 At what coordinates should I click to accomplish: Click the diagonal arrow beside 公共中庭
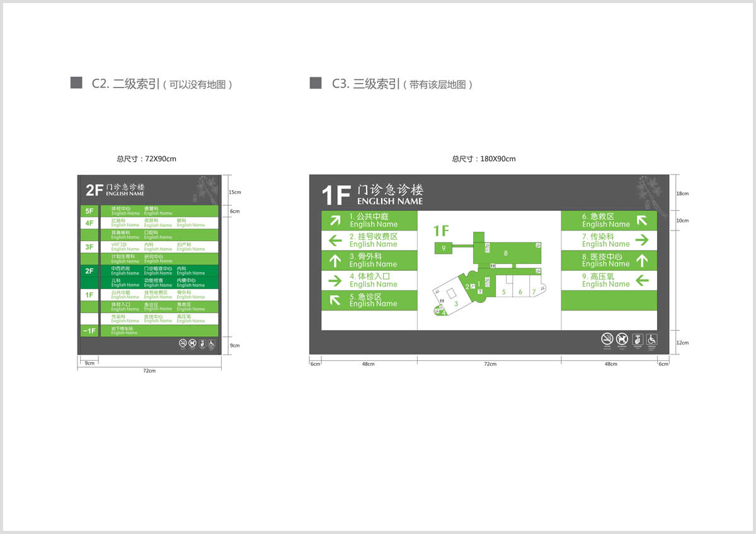tap(337, 220)
